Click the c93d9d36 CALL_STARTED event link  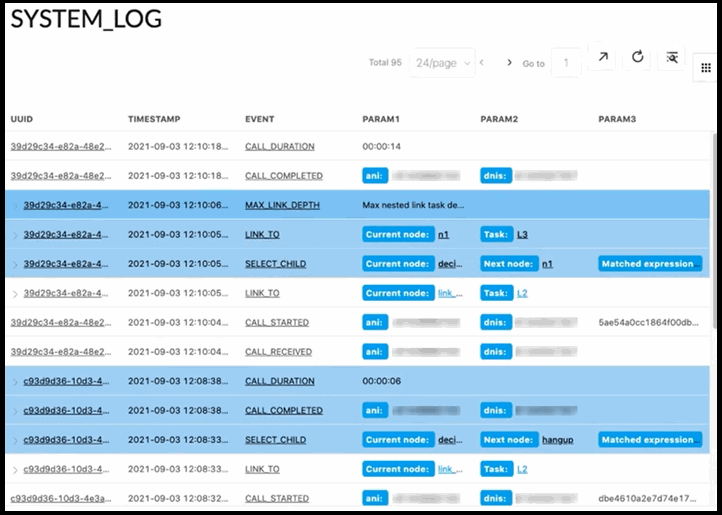point(277,498)
